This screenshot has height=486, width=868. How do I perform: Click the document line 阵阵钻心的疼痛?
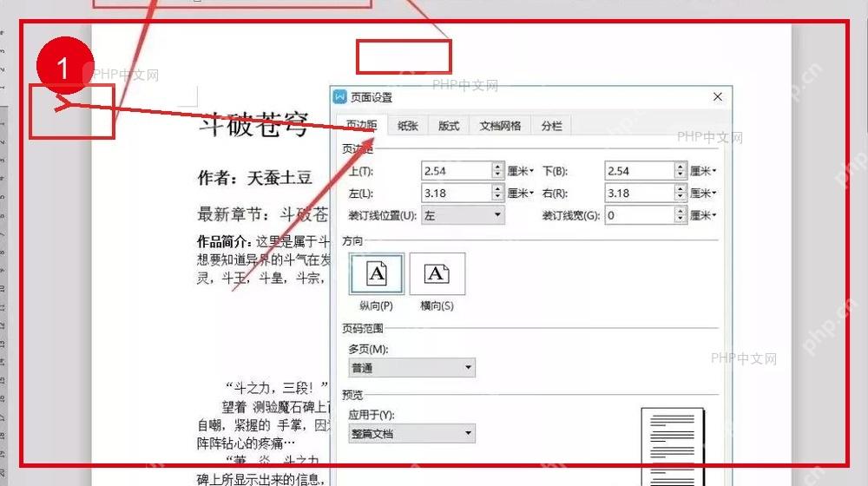247,443
